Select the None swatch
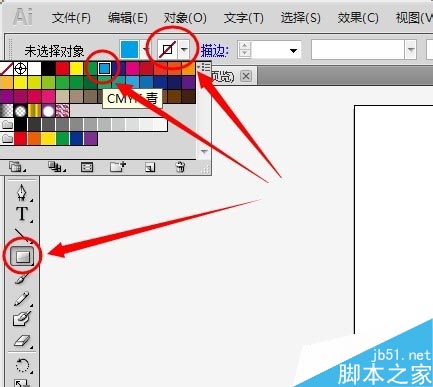 tap(6, 68)
